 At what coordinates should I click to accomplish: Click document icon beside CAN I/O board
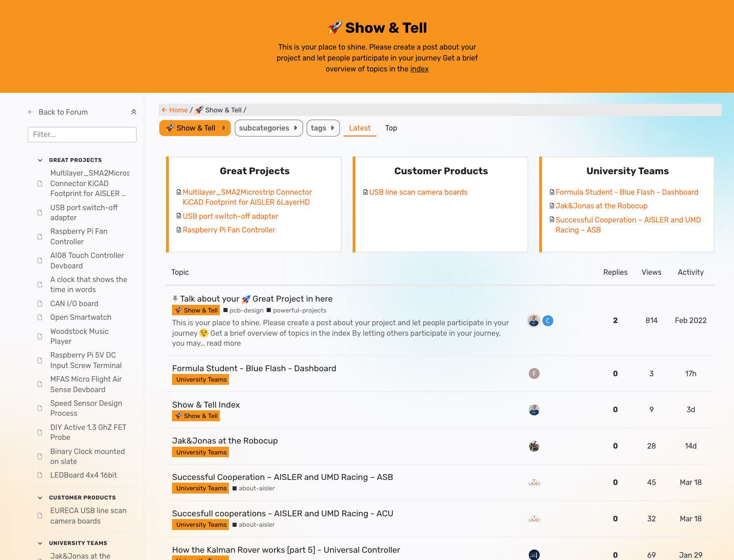(x=40, y=303)
